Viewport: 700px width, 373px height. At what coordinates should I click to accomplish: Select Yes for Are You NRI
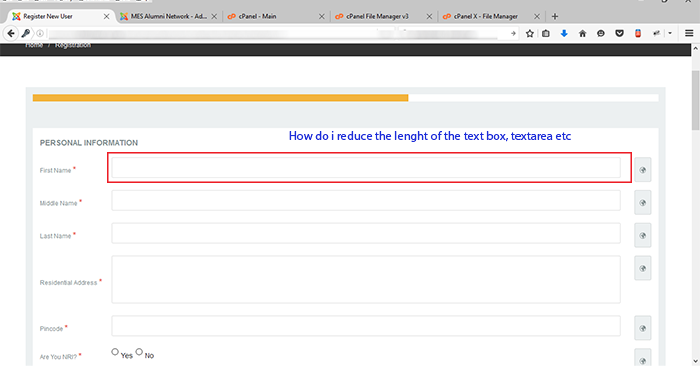[115, 352]
